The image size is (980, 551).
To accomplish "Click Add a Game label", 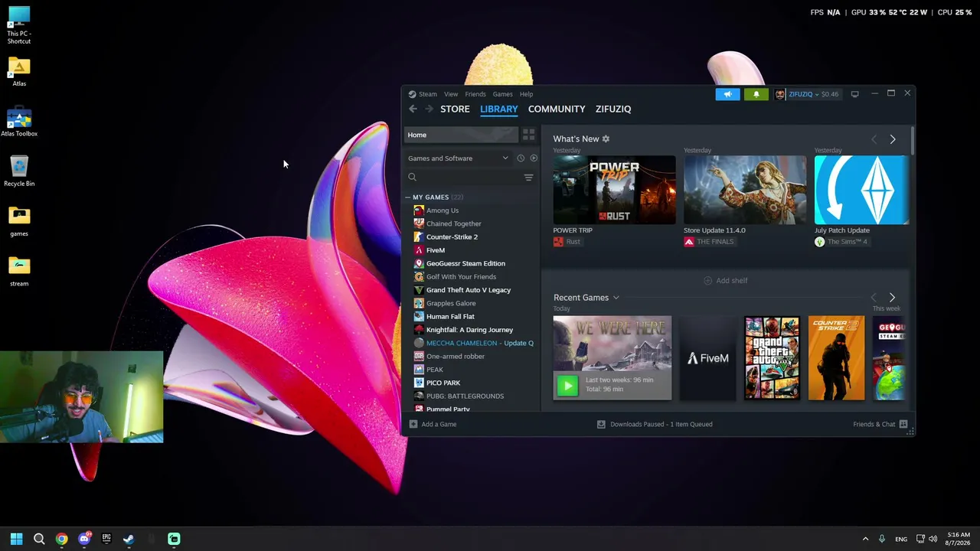I will tap(439, 424).
